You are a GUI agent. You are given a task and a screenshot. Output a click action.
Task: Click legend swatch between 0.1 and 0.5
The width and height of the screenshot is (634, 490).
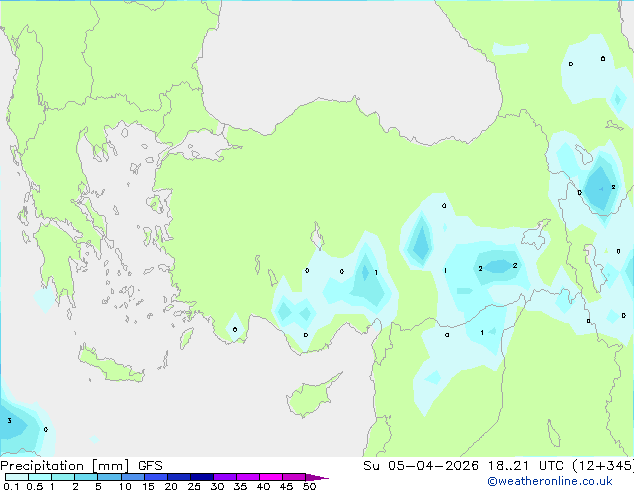(17, 477)
